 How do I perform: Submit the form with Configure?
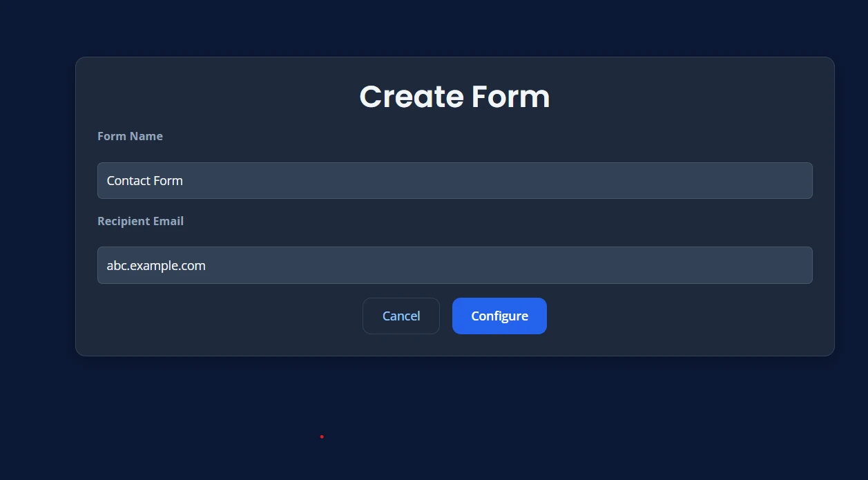499,316
